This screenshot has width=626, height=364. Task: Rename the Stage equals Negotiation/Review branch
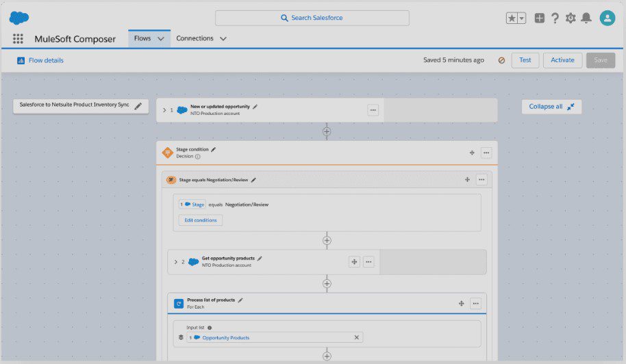253,180
